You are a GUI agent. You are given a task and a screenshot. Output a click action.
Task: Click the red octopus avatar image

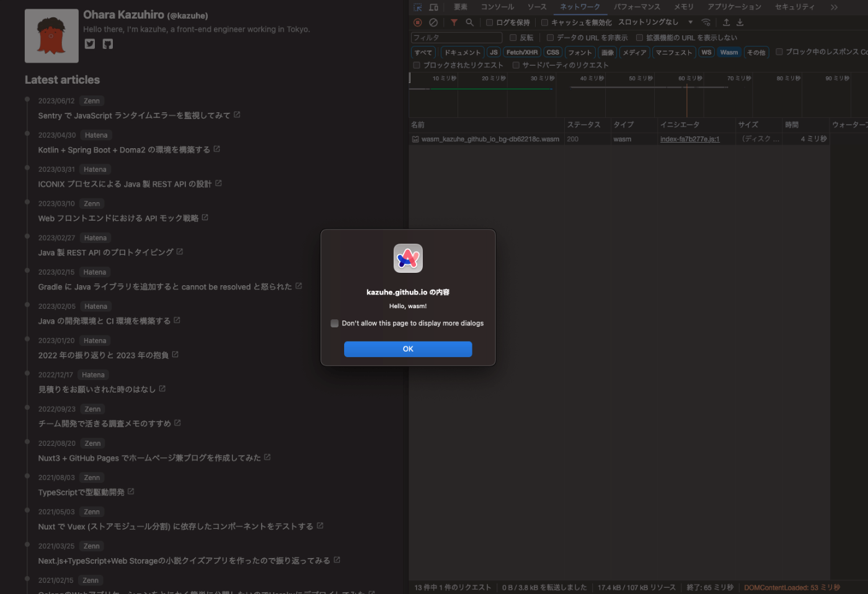pyautogui.click(x=51, y=36)
